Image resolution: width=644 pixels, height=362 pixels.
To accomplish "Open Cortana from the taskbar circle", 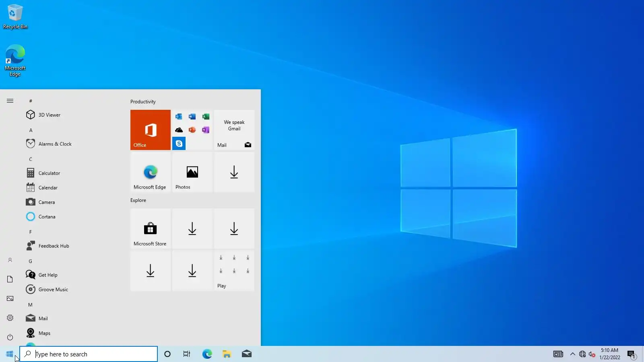I will [x=167, y=354].
